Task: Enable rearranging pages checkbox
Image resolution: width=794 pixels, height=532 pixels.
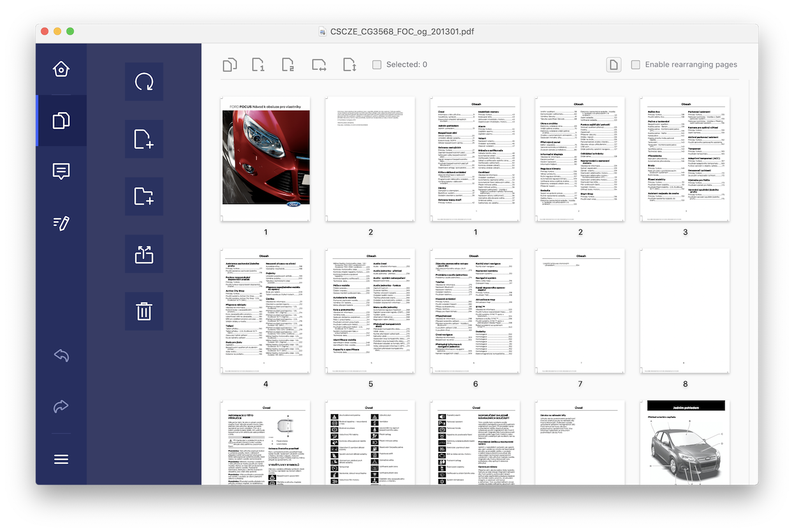Action: point(635,64)
